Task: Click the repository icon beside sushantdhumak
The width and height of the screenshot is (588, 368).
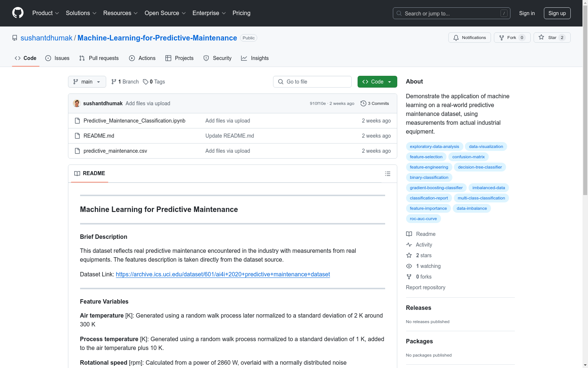Action: coord(15,38)
